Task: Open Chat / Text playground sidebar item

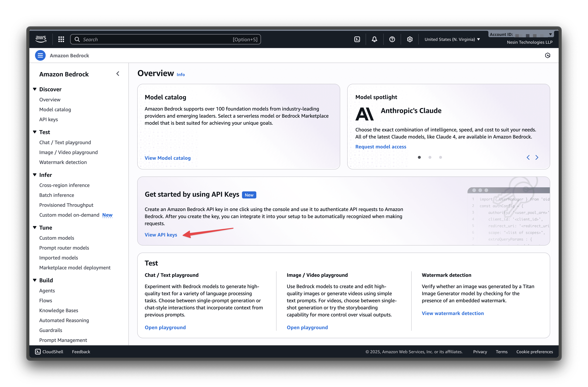Action: [65, 142]
